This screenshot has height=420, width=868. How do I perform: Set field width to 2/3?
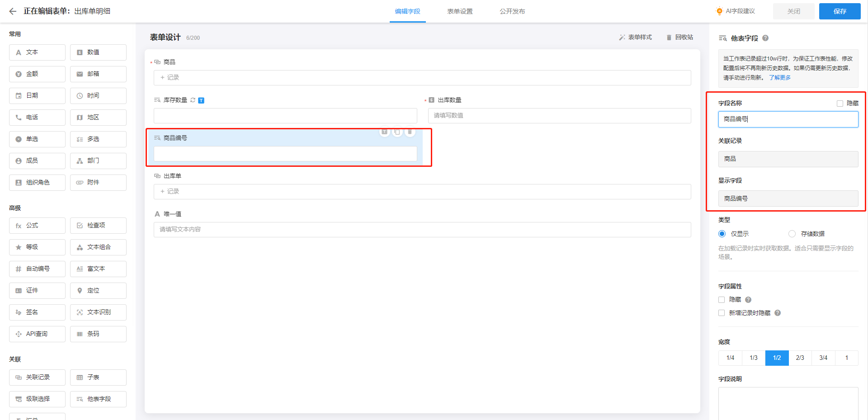point(800,358)
